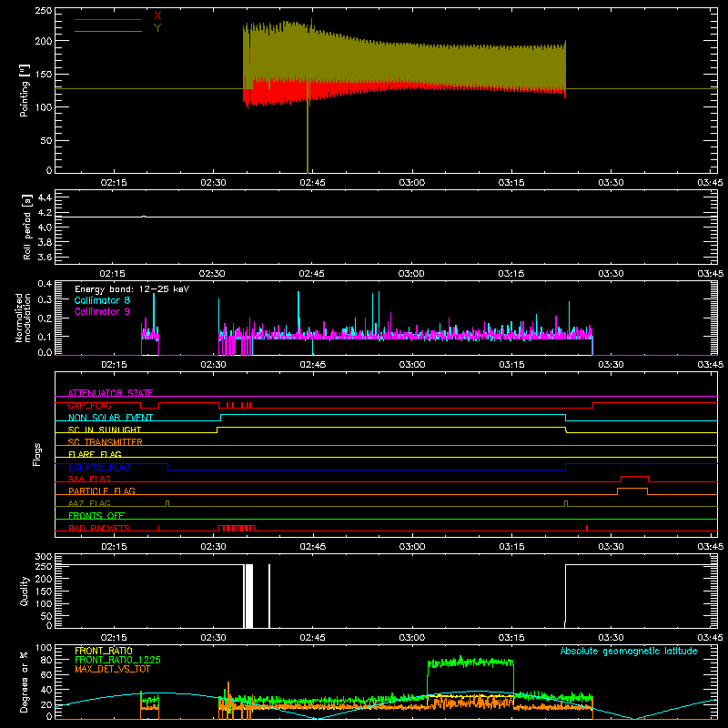
Task: Select the Collimator 9 legend entry
Action: coord(102,311)
